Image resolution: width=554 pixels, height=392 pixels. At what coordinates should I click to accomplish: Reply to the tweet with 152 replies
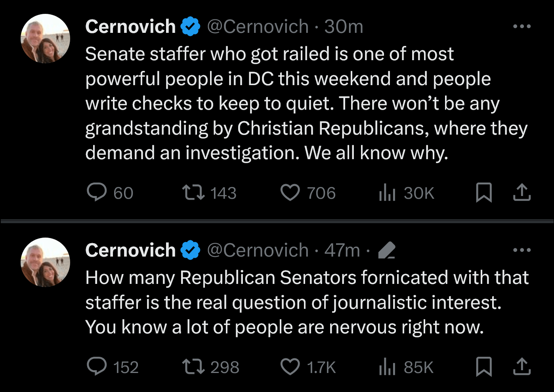coord(97,367)
